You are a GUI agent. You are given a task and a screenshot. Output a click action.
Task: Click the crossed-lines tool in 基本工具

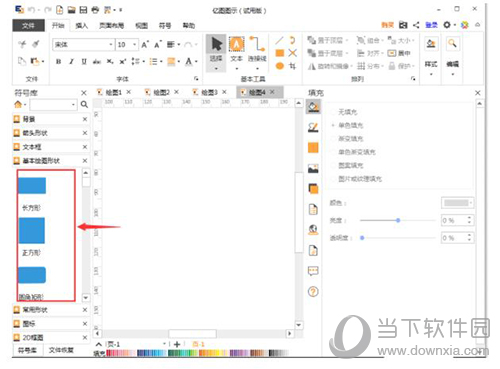[292, 53]
